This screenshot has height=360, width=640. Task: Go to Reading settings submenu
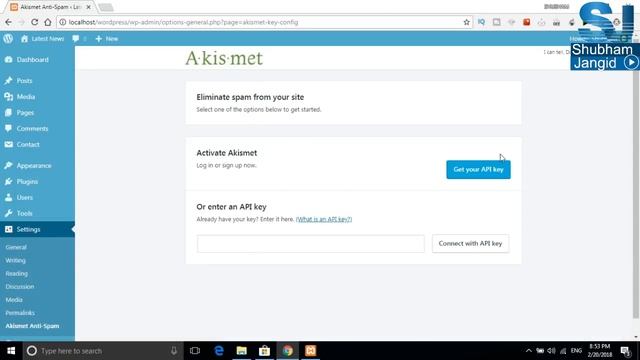point(17,273)
